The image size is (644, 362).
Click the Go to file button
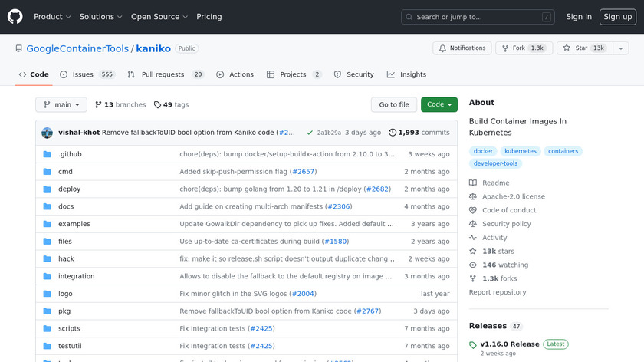[394, 105]
